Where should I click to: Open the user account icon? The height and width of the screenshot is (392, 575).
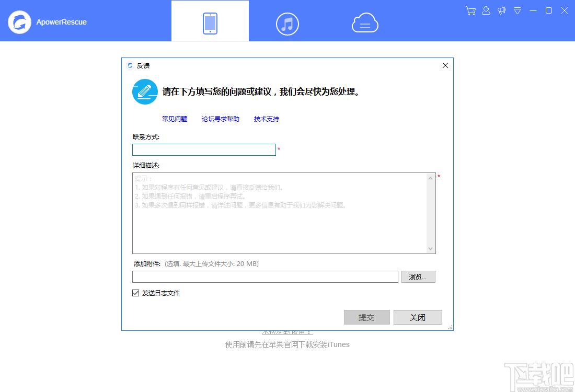click(x=486, y=10)
